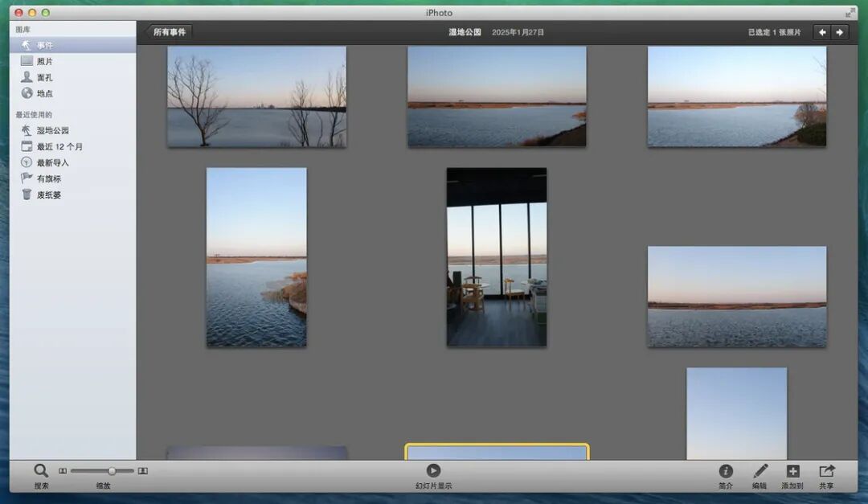
Task: Select the top-right lake panorama photo
Action: (x=737, y=96)
